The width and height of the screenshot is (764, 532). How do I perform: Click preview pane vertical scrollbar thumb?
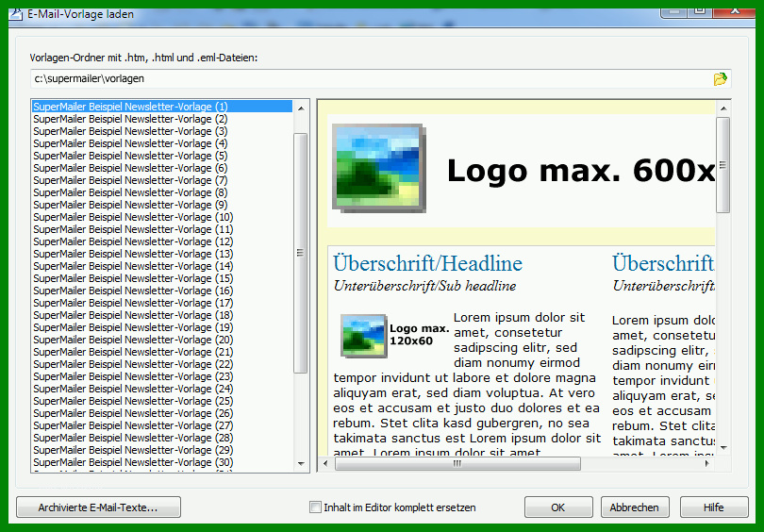[x=723, y=165]
